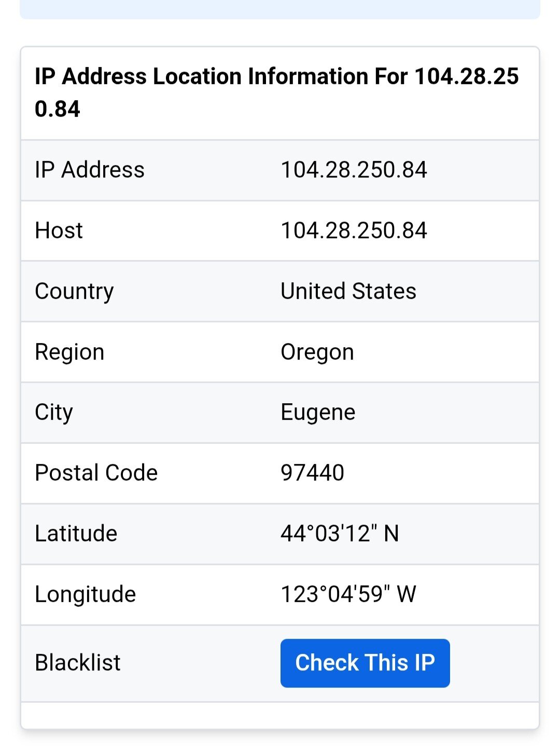Click the IP Address row label
This screenshot has height=754, width=560.
click(x=90, y=170)
